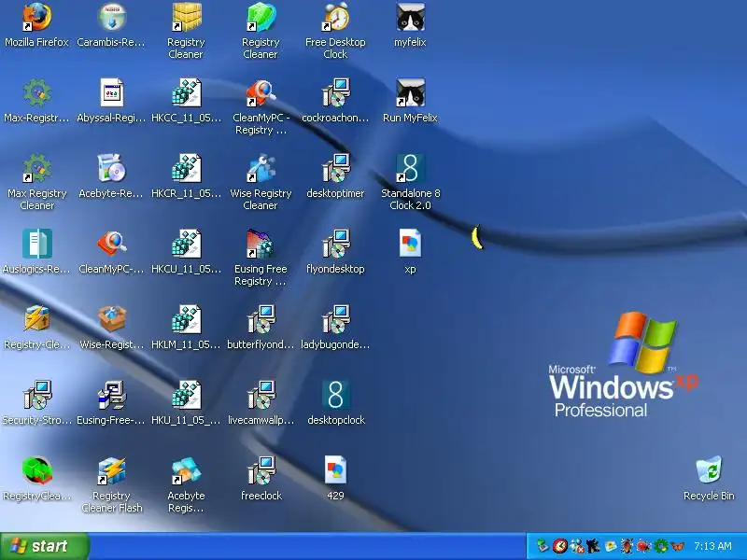Select the freeclock installer icon
747x560 pixels.
[261, 470]
